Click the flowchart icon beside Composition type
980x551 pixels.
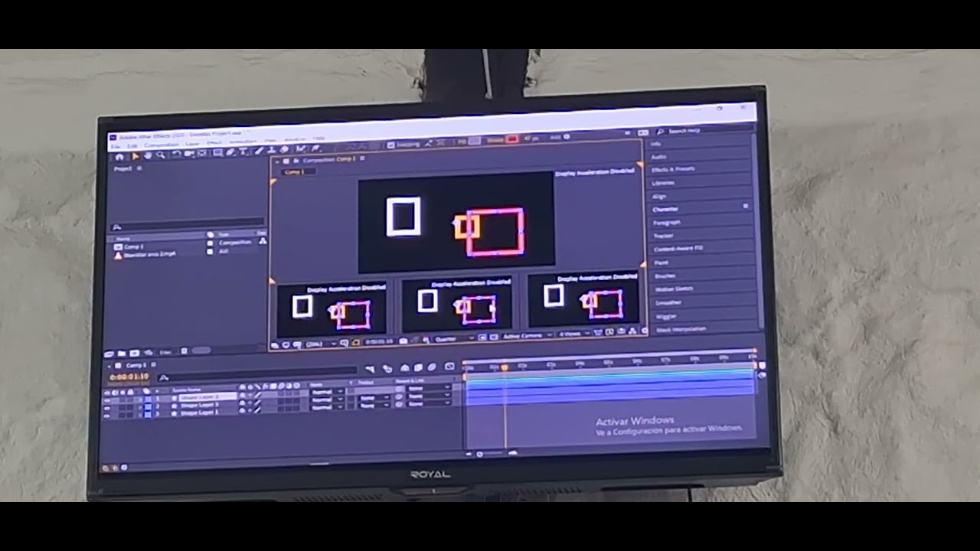[x=263, y=240]
